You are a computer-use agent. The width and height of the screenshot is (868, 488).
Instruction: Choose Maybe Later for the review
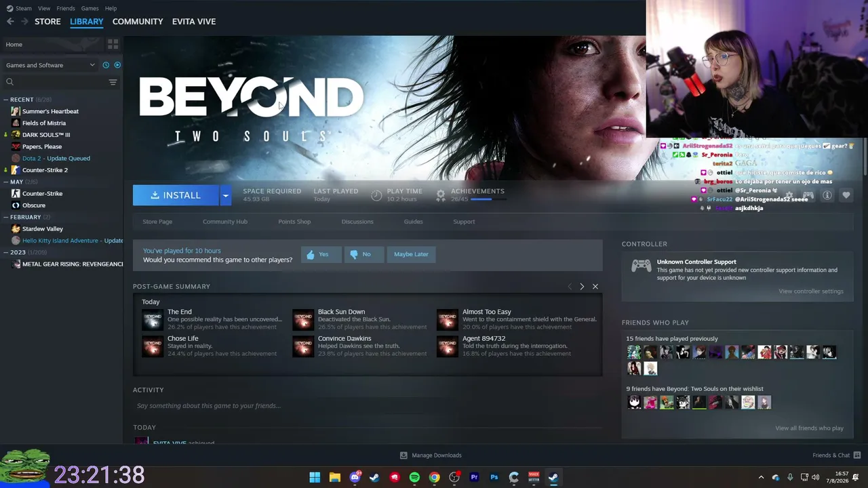coord(411,254)
